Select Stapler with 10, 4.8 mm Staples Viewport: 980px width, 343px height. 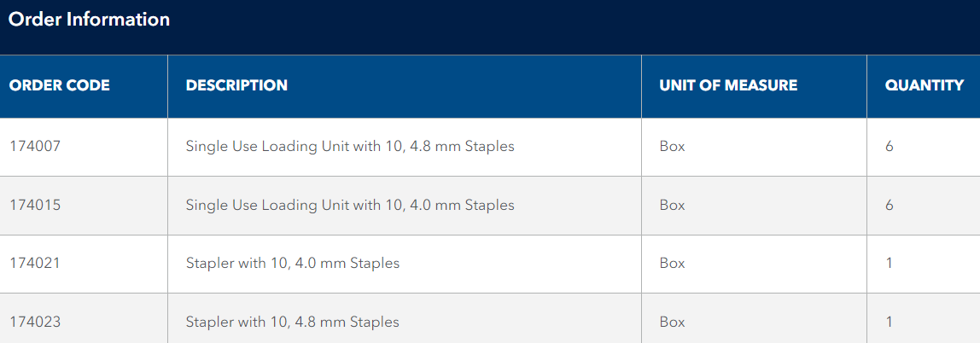click(293, 322)
